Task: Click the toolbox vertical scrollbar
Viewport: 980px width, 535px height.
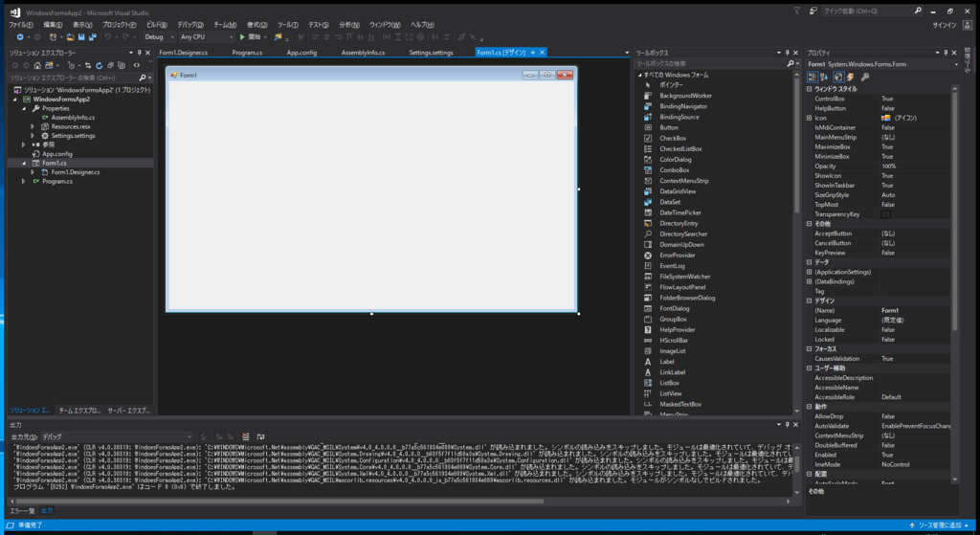Action: [797, 145]
